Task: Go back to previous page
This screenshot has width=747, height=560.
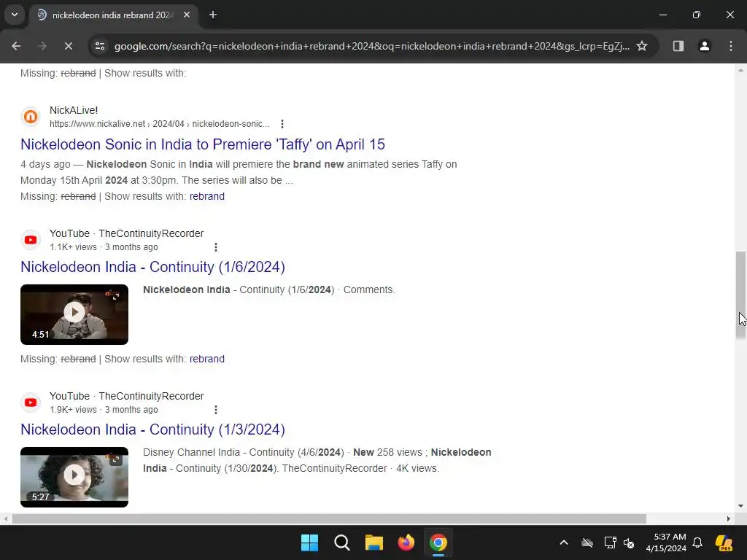Action: click(16, 46)
